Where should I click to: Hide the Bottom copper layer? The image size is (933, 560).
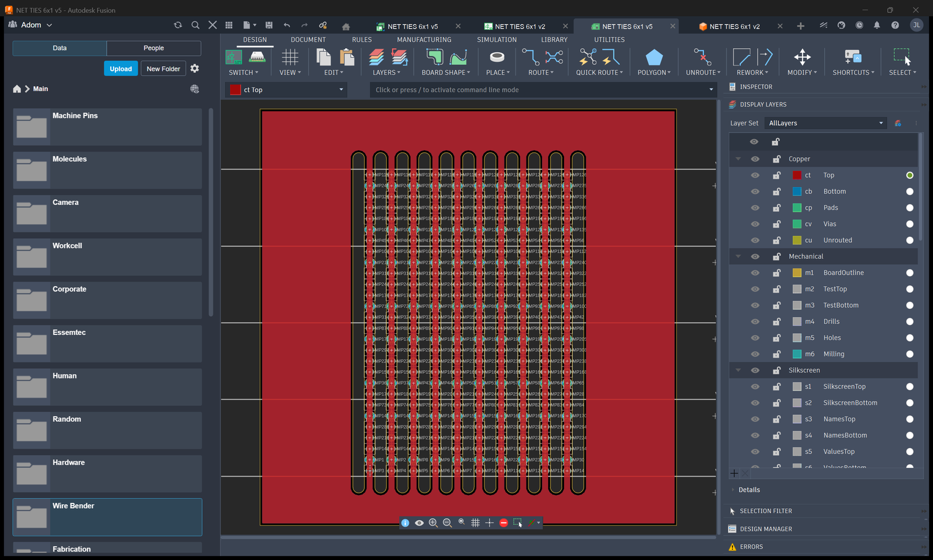pyautogui.click(x=754, y=192)
